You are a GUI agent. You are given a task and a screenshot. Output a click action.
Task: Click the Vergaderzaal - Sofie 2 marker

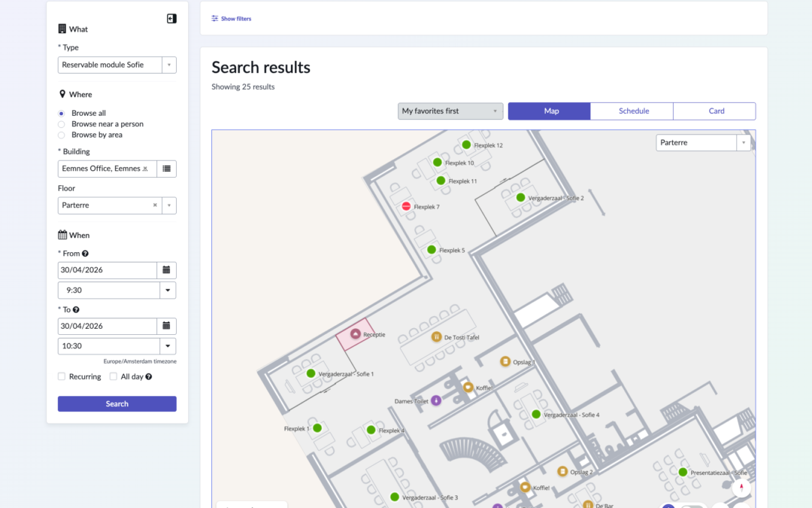tap(520, 197)
